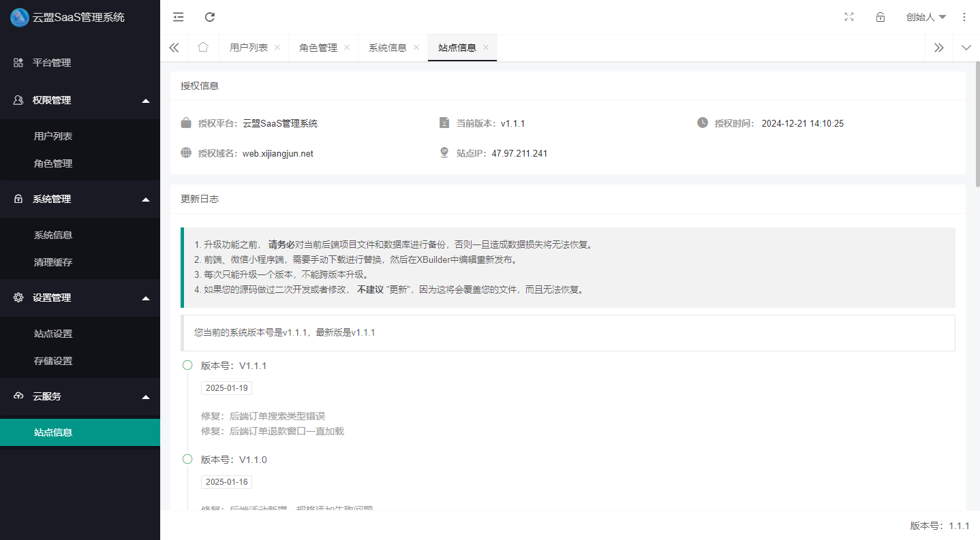Click the lock screen icon
The height and width of the screenshot is (540, 980).
(880, 17)
